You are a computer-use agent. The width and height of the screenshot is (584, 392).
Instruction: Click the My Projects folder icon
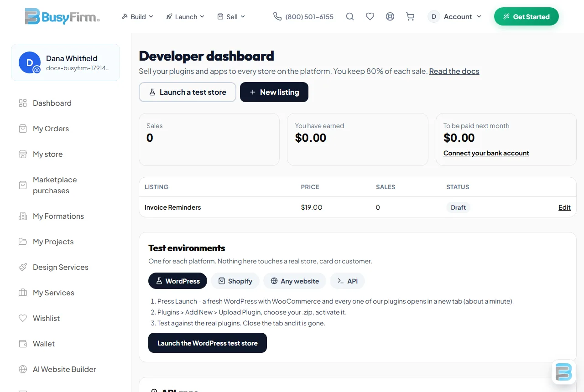pyautogui.click(x=23, y=242)
